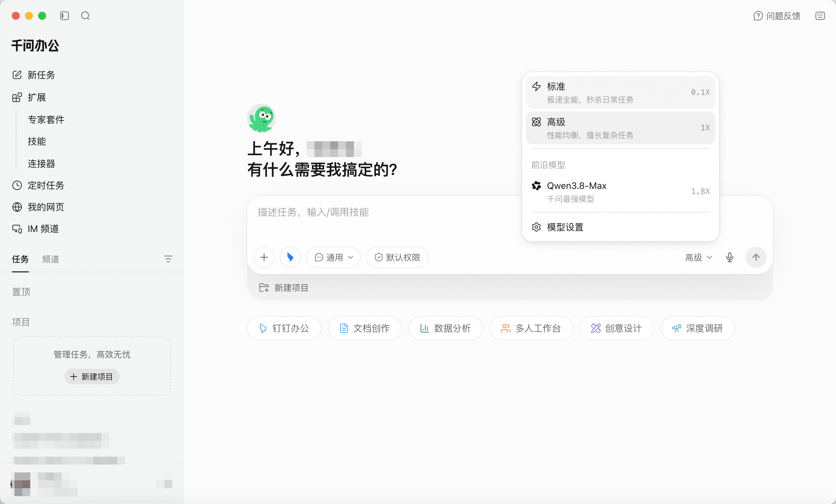The image size is (836, 504).
Task: Expand the 通用 mode dropdown
Action: click(x=333, y=257)
